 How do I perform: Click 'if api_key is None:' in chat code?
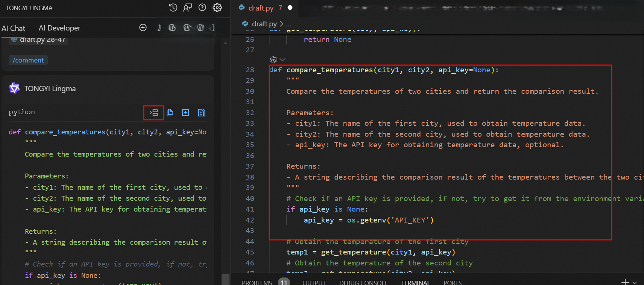(63, 275)
